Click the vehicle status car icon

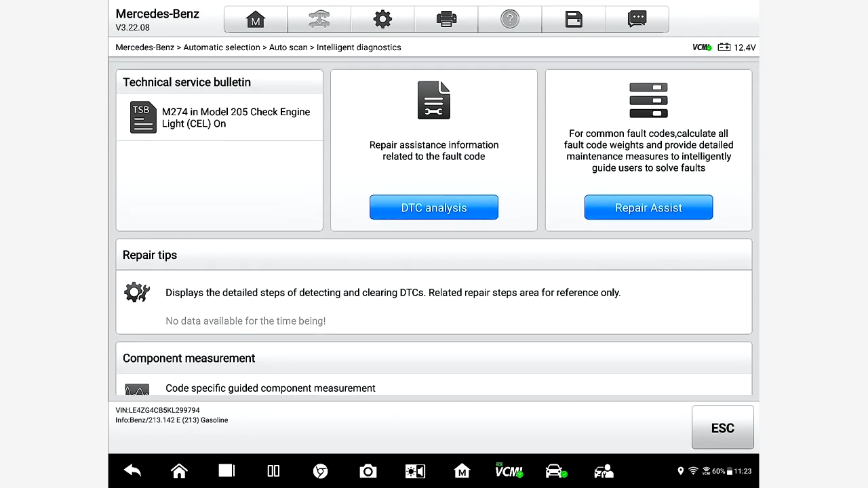point(555,471)
